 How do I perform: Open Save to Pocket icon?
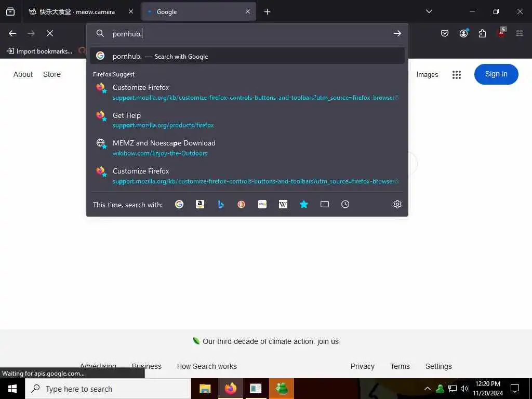pos(445,33)
